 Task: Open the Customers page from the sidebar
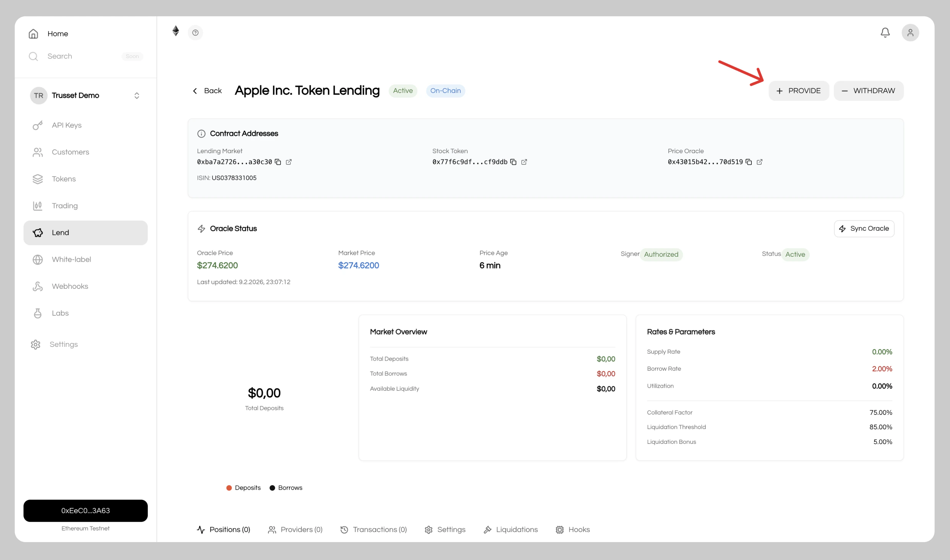(70, 152)
